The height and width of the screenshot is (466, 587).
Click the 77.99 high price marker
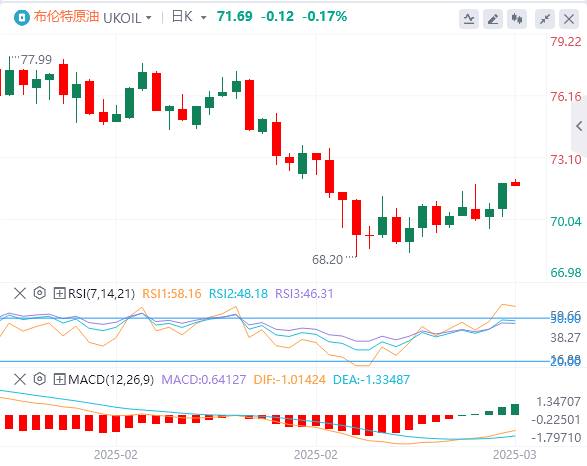36,60
